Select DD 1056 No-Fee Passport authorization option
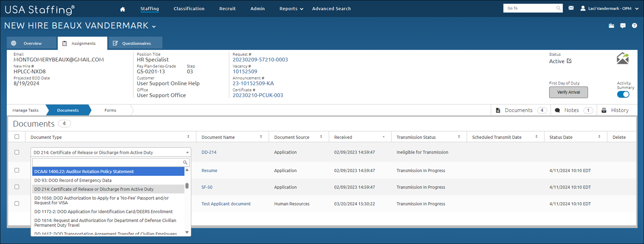 coord(108,200)
